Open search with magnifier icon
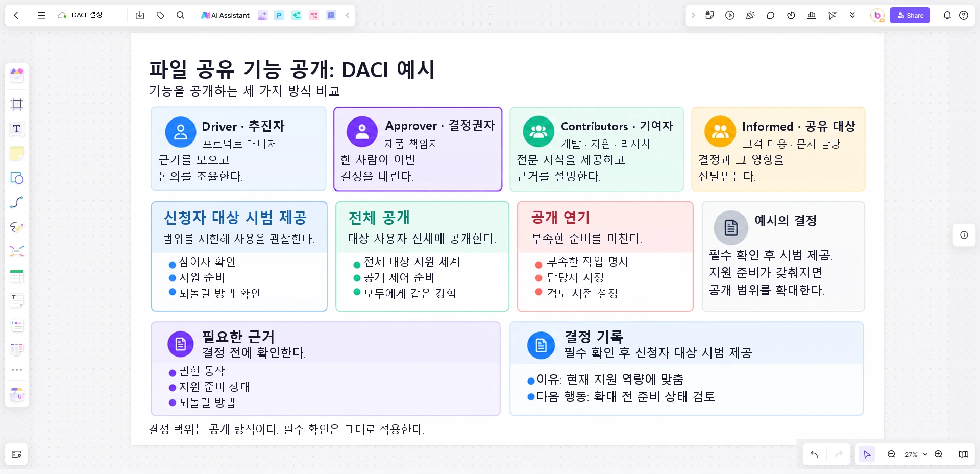 [x=180, y=15]
